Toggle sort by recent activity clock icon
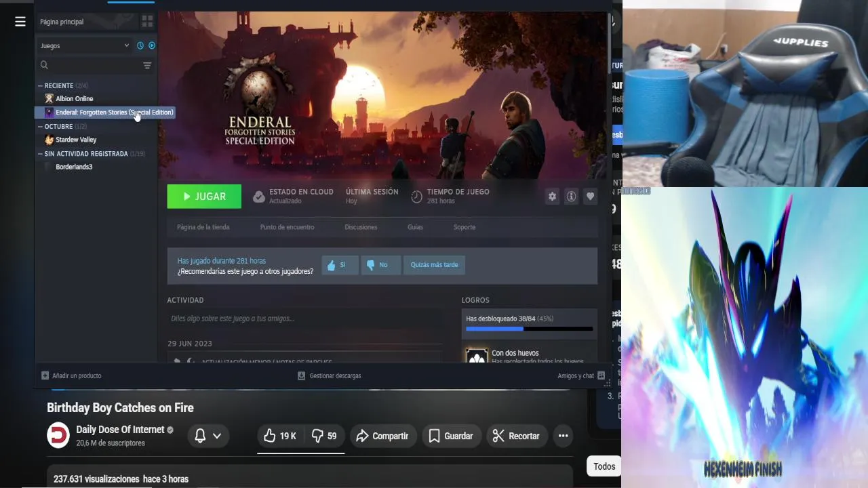The width and height of the screenshot is (868, 488). point(140,45)
